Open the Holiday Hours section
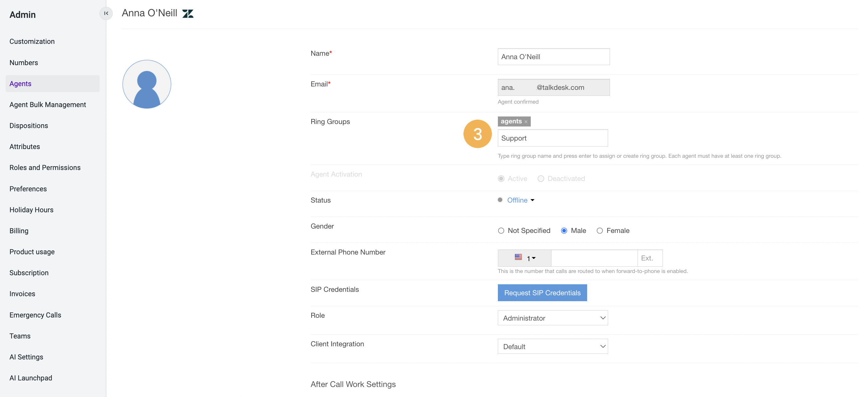This screenshot has width=868, height=397. pos(31,210)
